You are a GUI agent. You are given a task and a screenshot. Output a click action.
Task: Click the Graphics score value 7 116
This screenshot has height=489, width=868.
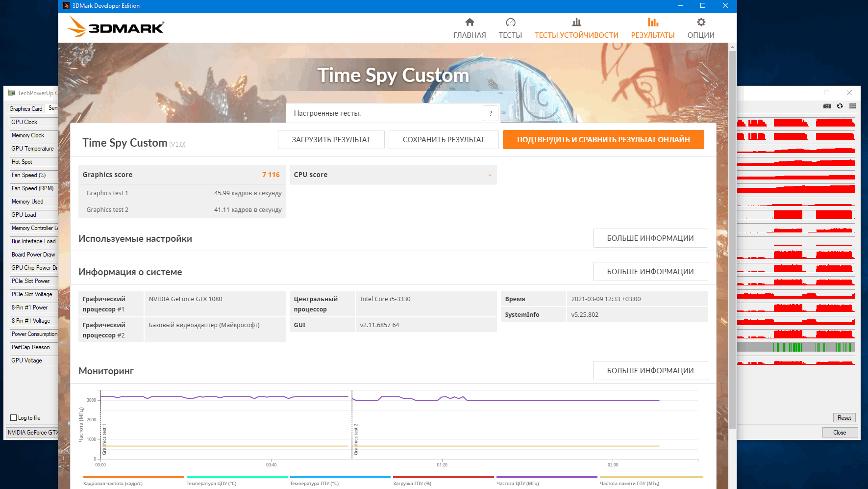point(271,175)
